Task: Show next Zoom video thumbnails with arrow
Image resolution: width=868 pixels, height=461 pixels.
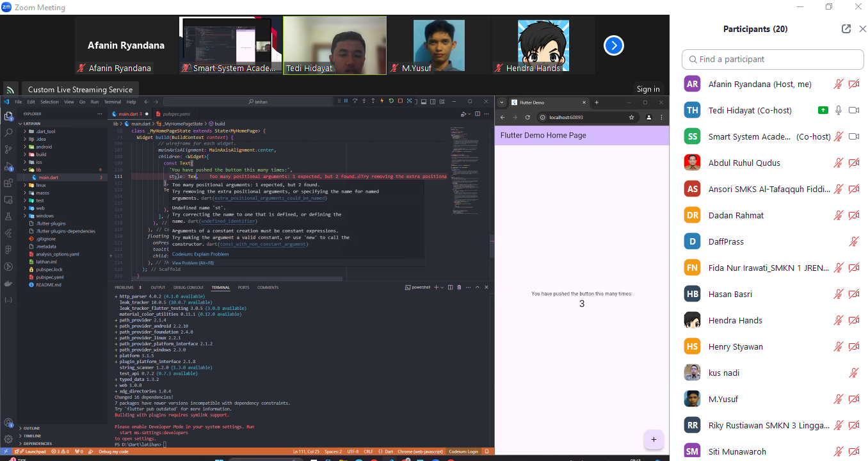Action: [x=614, y=45]
